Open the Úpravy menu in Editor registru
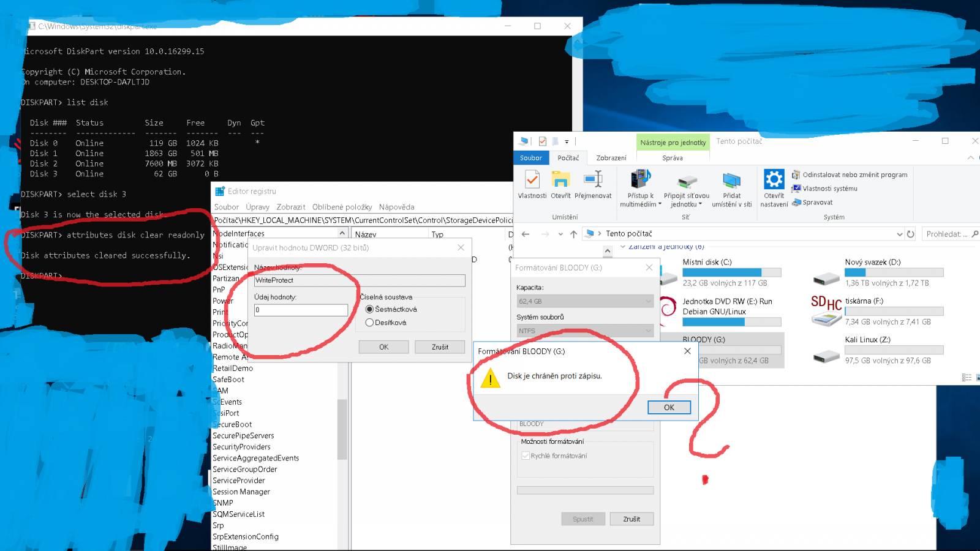Image resolution: width=980 pixels, height=551 pixels. click(257, 207)
